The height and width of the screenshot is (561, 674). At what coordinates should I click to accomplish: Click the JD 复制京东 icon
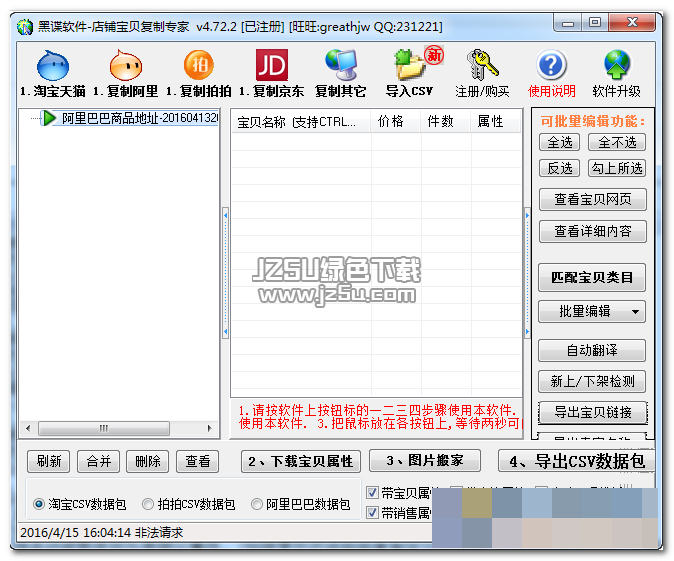[x=272, y=65]
